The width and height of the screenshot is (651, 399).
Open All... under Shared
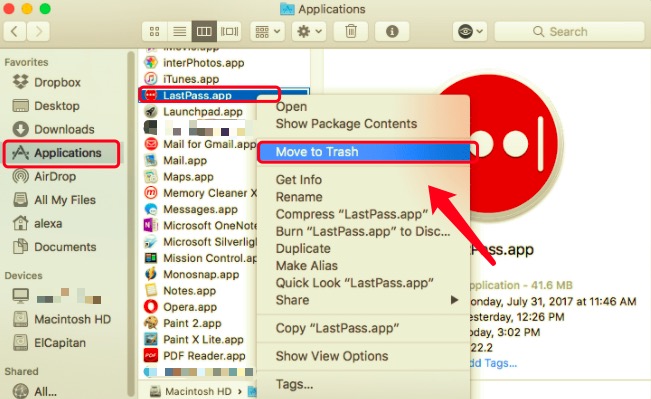point(45,392)
